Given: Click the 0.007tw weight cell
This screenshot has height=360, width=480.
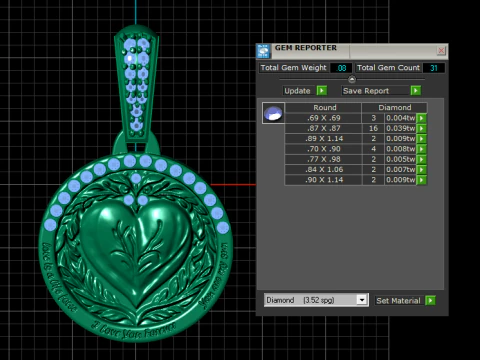Looking at the screenshot, I should tap(400, 170).
